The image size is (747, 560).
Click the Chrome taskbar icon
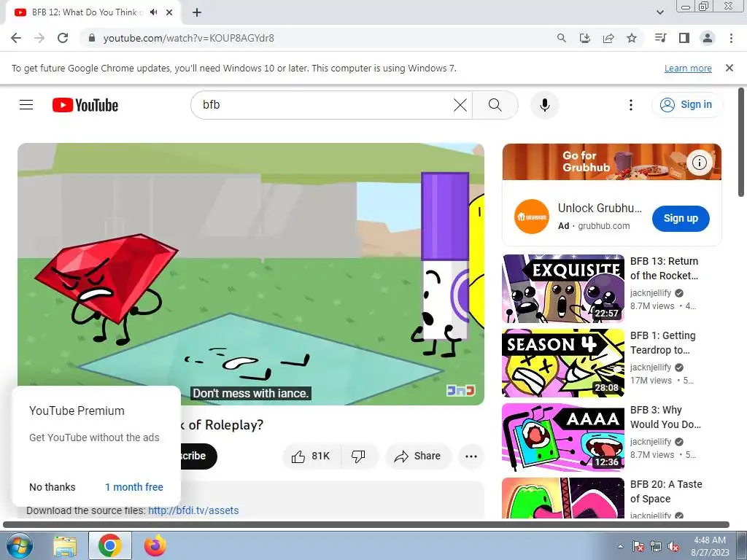pyautogui.click(x=110, y=545)
